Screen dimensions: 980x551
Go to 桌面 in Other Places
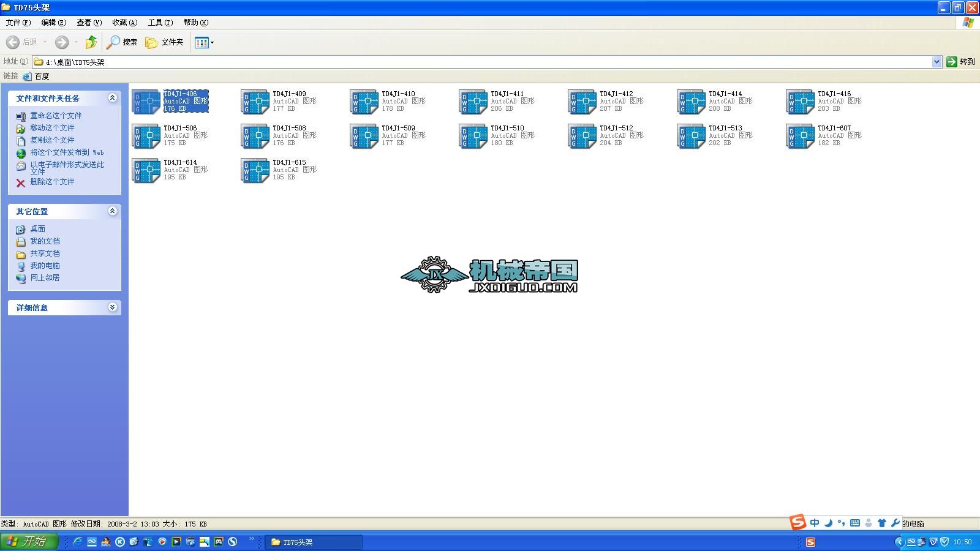pyautogui.click(x=37, y=229)
